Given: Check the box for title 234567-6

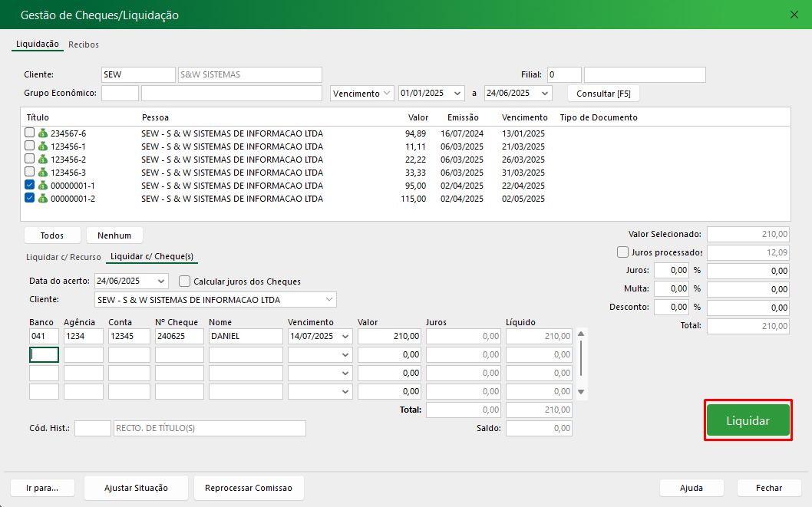Looking at the screenshot, I should (x=29, y=133).
